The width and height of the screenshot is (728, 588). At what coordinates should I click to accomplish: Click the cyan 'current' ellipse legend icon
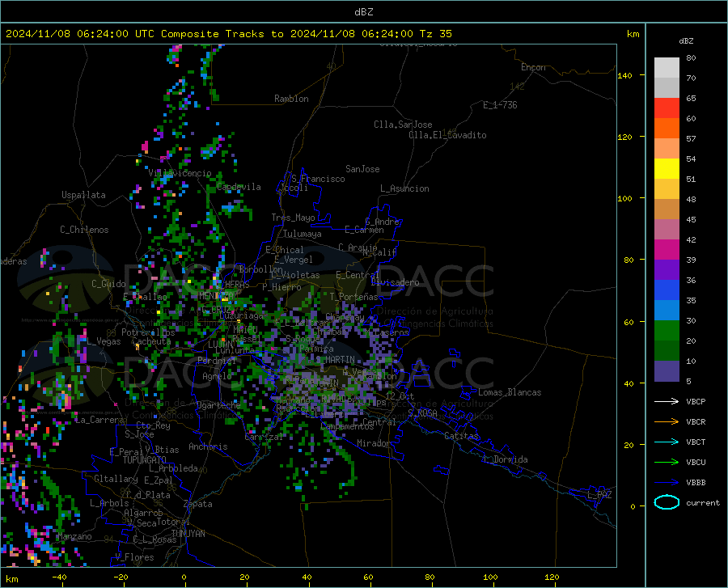pos(667,502)
